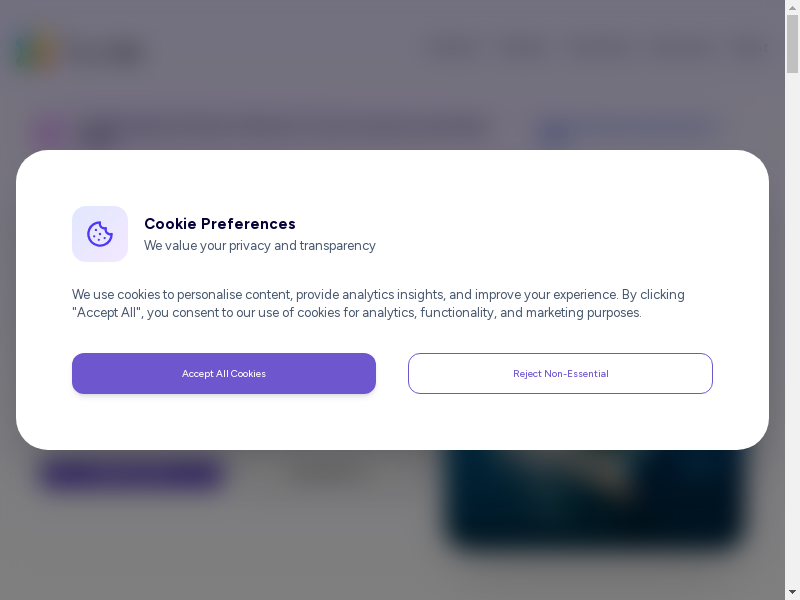The height and width of the screenshot is (600, 800).
Task: Select the first blurred navigation menu item
Action: pos(455,50)
